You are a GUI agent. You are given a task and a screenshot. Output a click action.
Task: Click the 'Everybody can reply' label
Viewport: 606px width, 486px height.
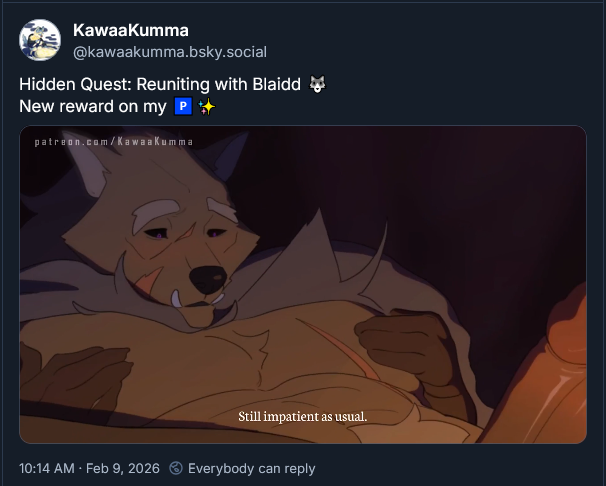(252, 468)
